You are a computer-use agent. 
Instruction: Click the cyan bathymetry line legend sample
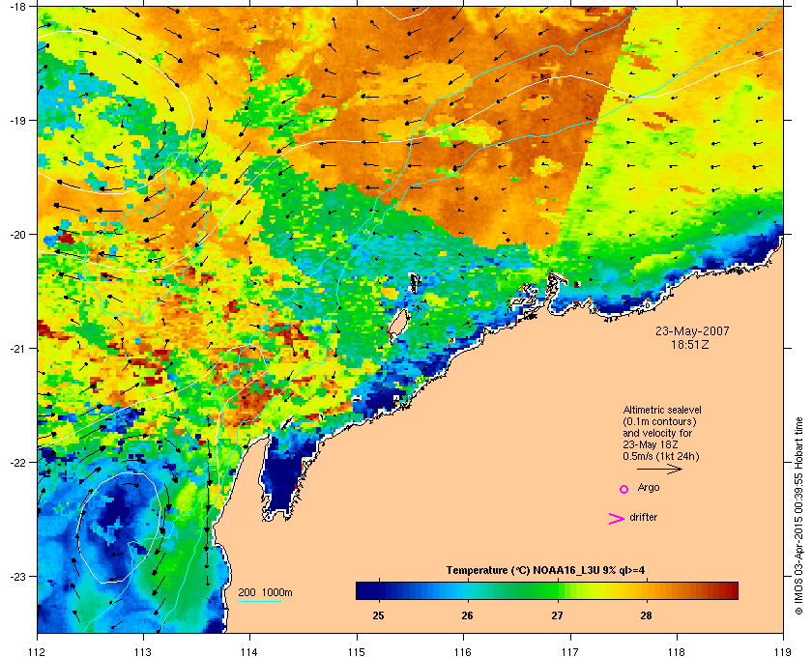click(259, 602)
